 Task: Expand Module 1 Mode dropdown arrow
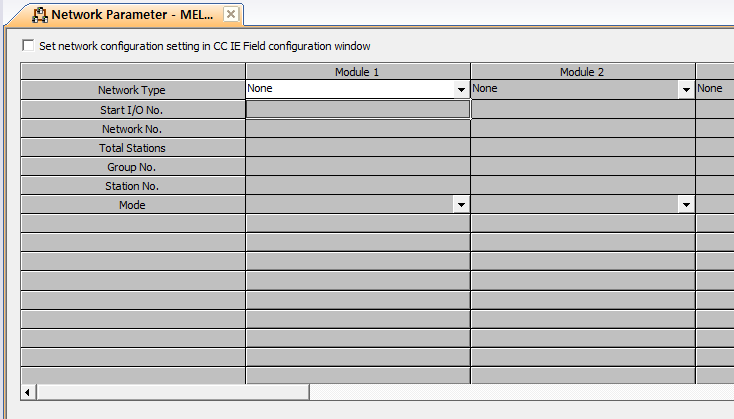[461, 205]
